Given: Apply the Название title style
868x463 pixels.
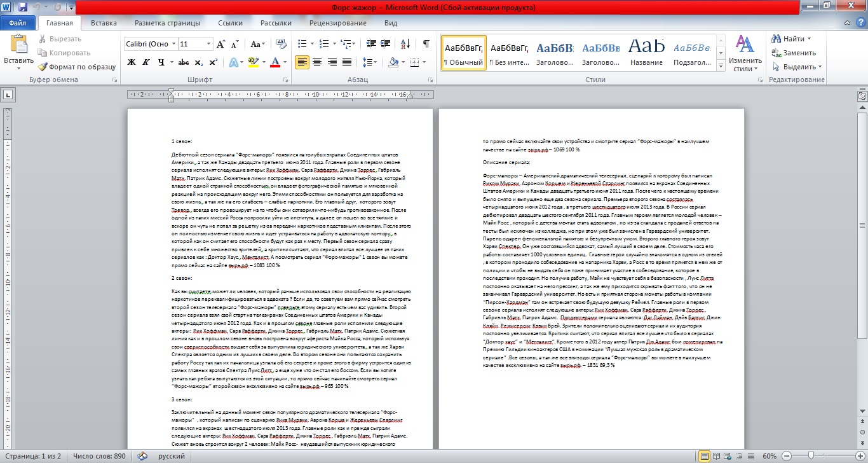Looking at the screenshot, I should [646, 53].
